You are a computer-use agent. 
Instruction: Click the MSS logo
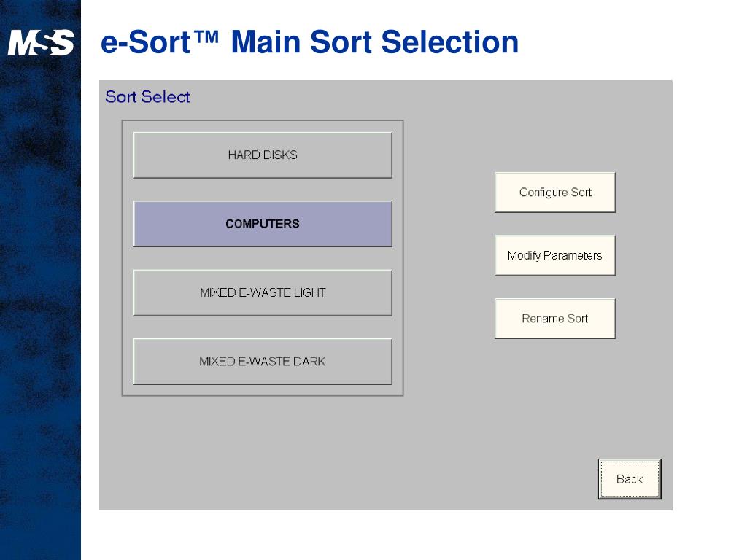(41, 42)
